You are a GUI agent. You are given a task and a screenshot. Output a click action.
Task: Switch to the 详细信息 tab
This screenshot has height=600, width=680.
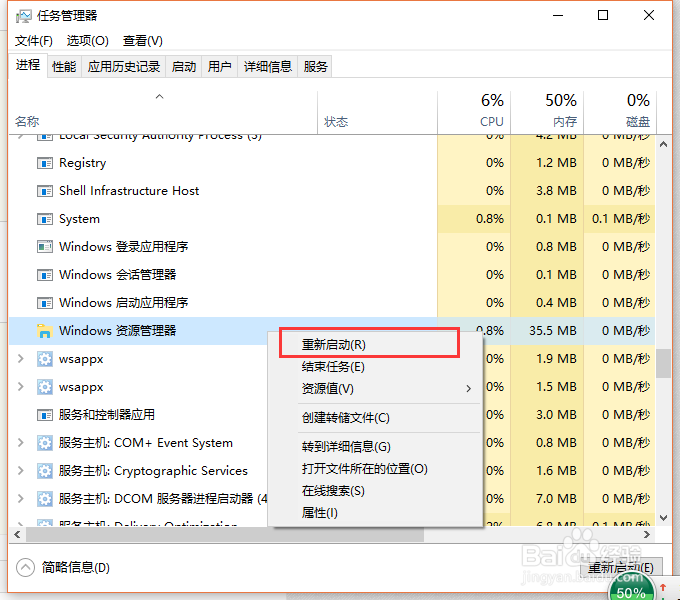pos(268,67)
